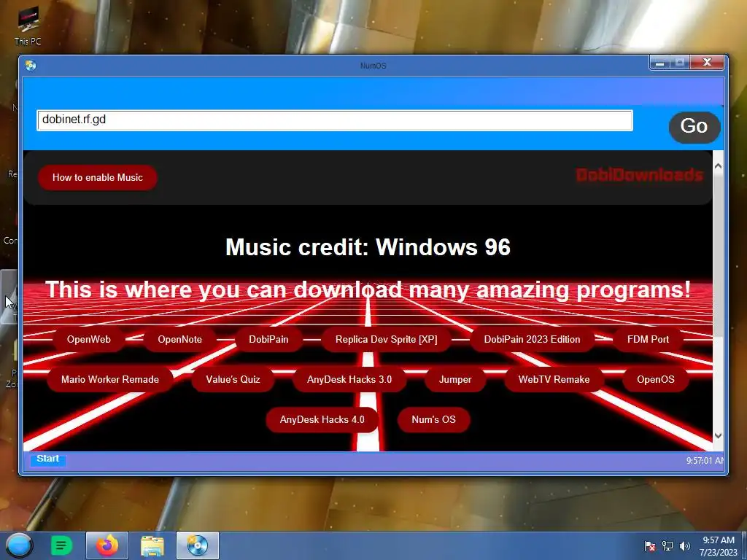Open the This PC desktop icon

28,26
